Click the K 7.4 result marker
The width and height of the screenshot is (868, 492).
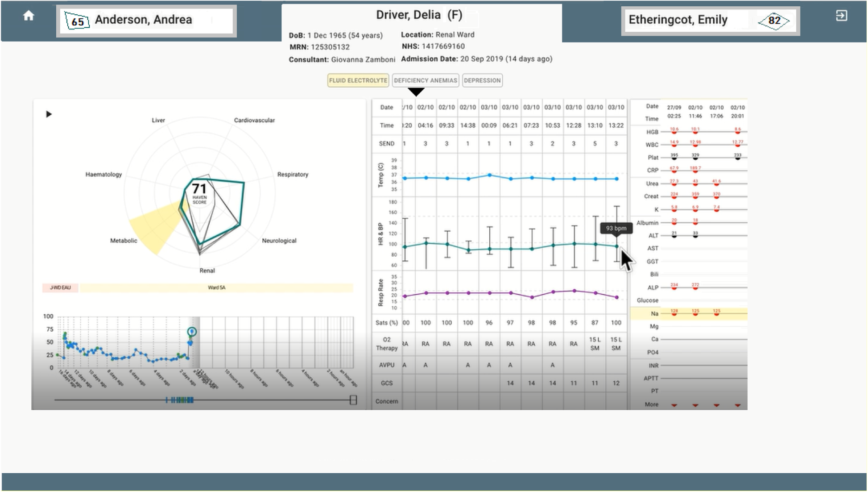pos(716,209)
